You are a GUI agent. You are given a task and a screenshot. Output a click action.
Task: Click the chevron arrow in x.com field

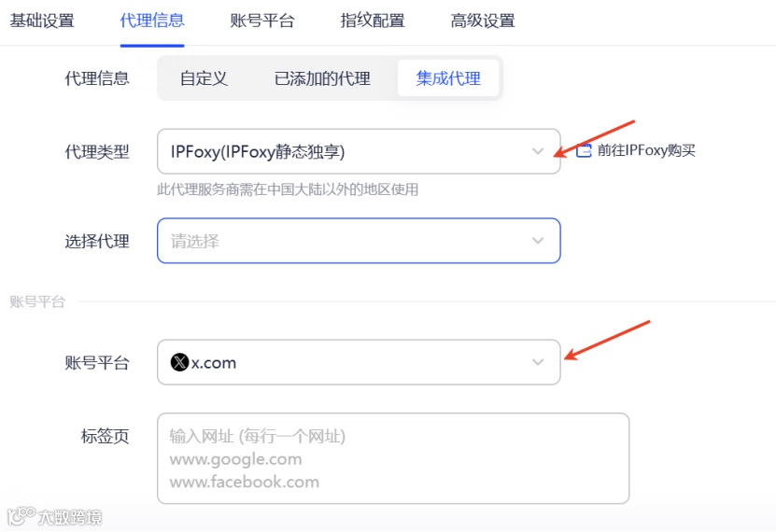point(538,362)
